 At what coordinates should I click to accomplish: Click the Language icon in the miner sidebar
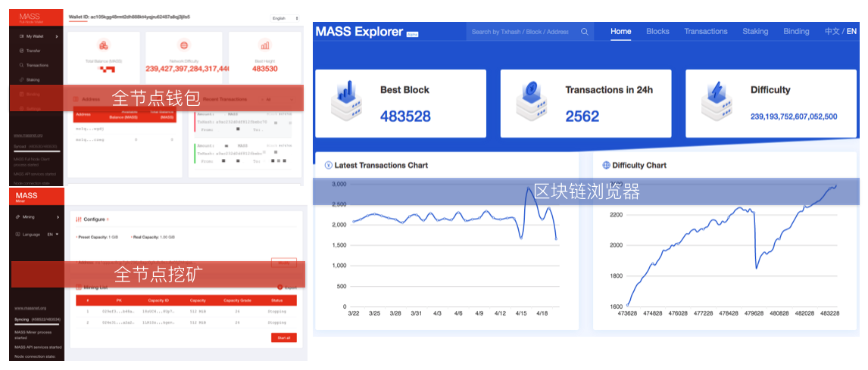point(17,235)
